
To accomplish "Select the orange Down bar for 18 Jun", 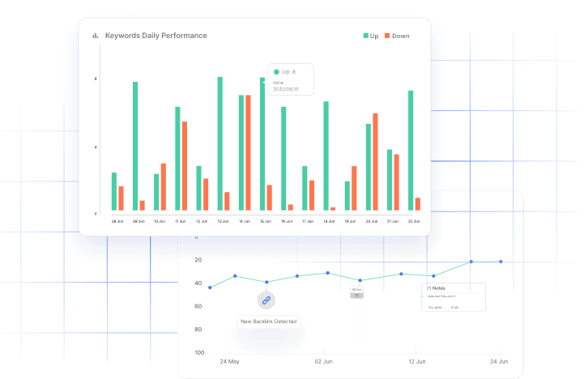I will 333,209.
